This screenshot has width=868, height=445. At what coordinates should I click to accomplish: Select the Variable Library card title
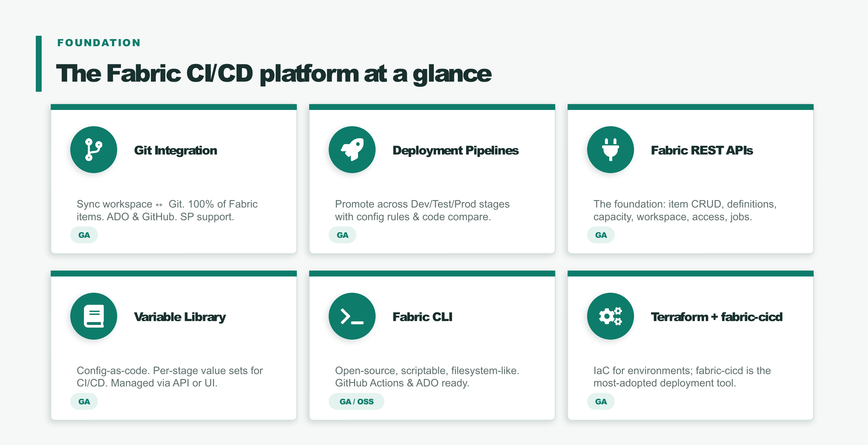(x=180, y=317)
